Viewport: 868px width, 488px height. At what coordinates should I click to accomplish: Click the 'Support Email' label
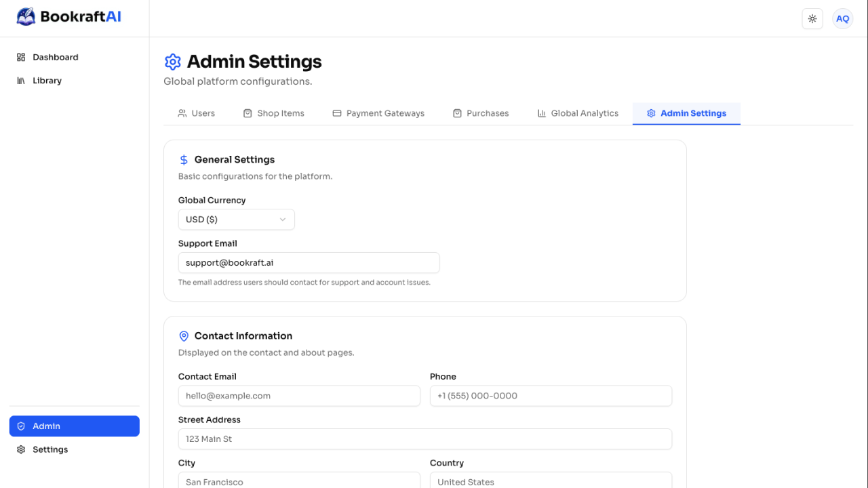coord(208,244)
